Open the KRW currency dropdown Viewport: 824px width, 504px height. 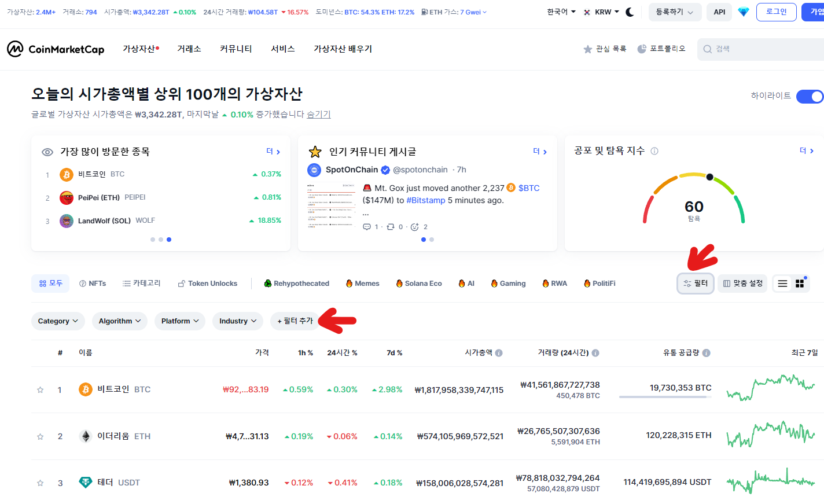(601, 12)
